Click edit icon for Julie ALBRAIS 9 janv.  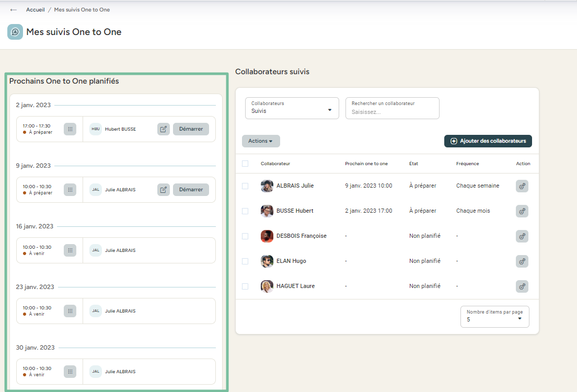164,190
